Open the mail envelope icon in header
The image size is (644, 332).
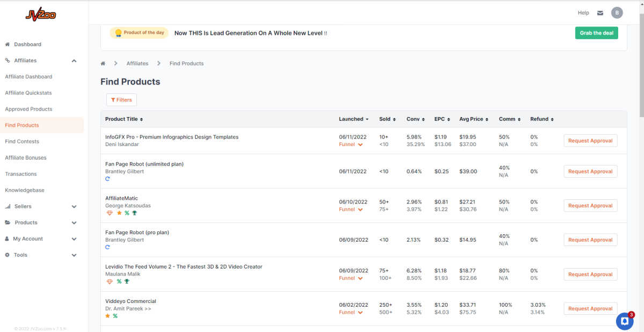click(x=600, y=13)
